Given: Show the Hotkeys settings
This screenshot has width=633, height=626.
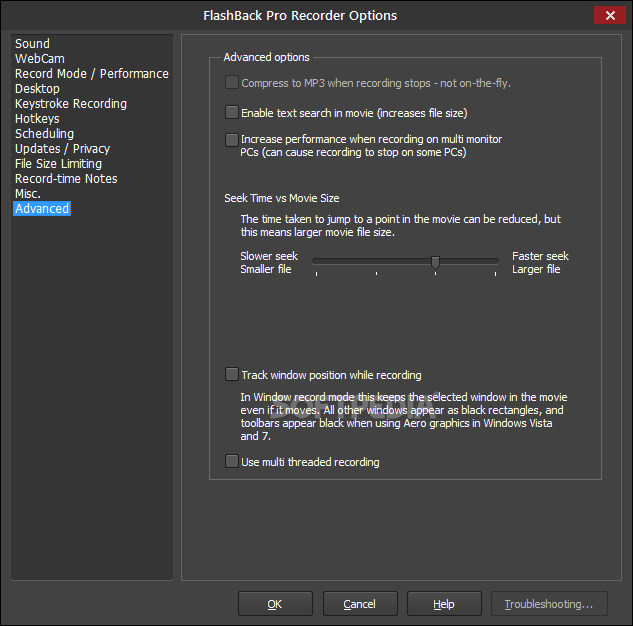Looking at the screenshot, I should 37,119.
